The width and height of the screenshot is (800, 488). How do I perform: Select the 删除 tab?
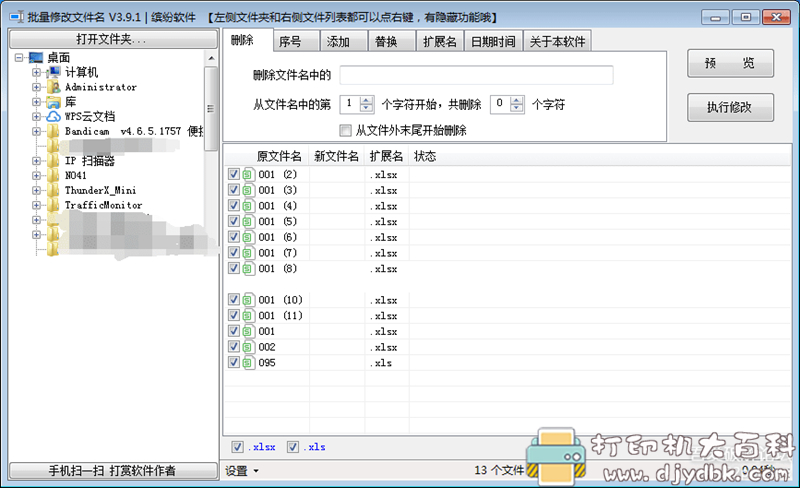247,40
